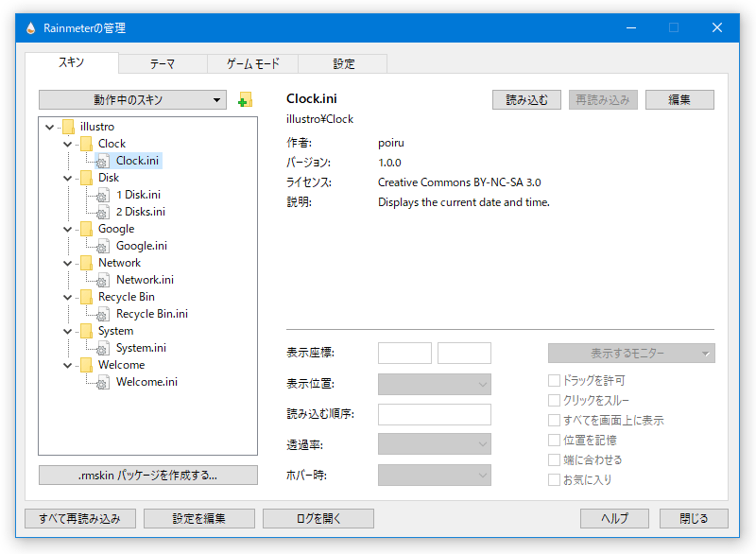
Task: Click the 読み込む button
Action: 526,100
